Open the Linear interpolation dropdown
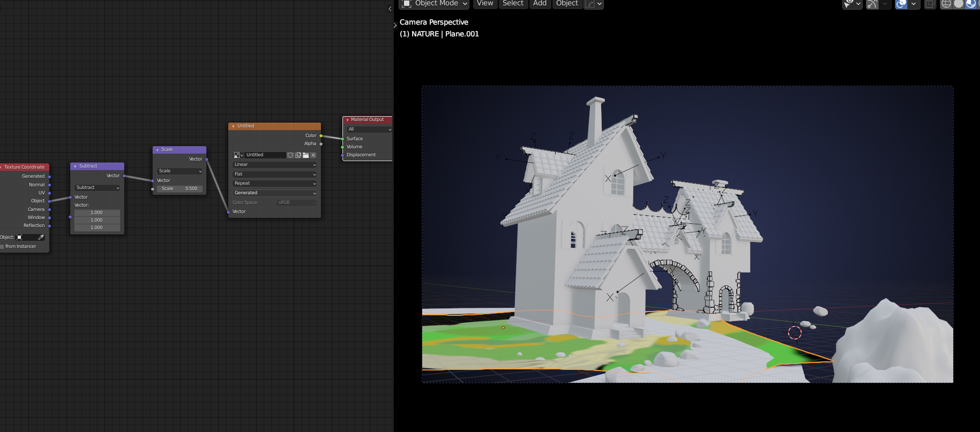 (274, 165)
